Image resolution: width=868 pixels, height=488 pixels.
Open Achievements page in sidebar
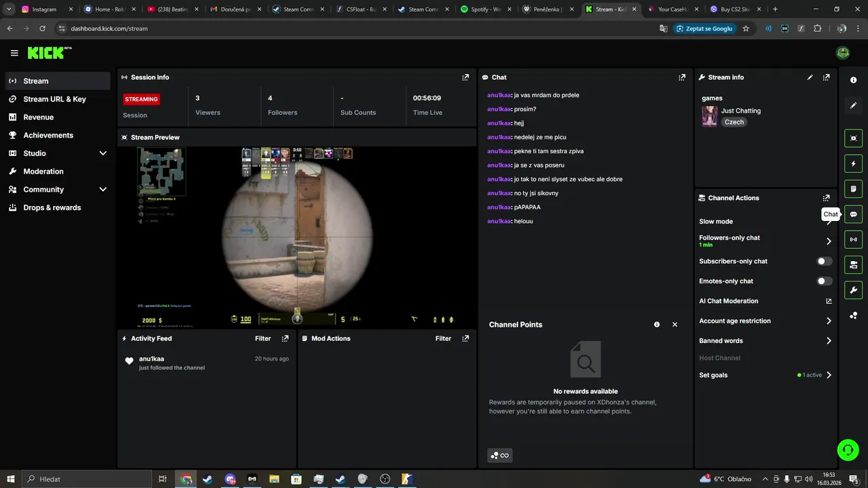click(x=58, y=136)
